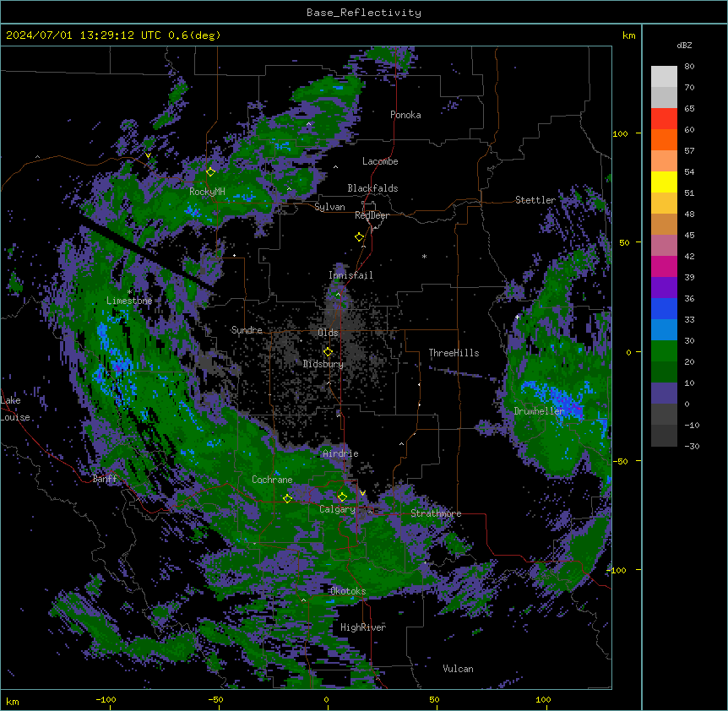
Task: Click the ThreeHills label
Action: coord(454,353)
